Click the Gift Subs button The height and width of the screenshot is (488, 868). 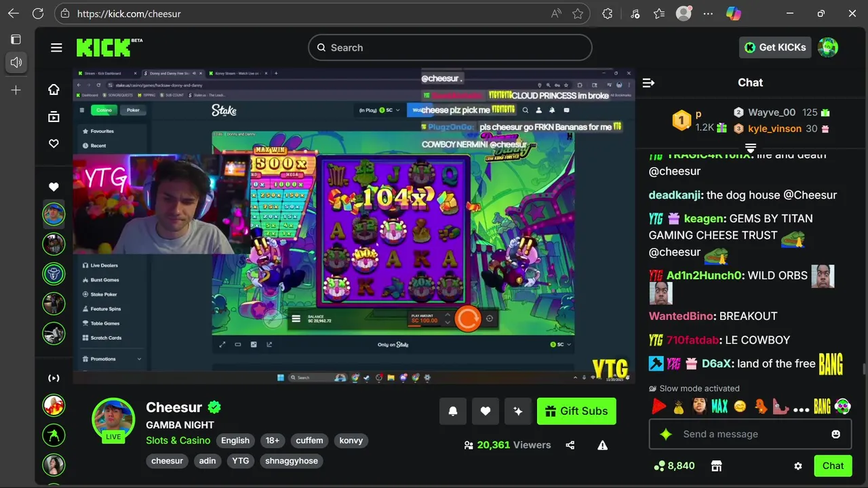point(576,411)
